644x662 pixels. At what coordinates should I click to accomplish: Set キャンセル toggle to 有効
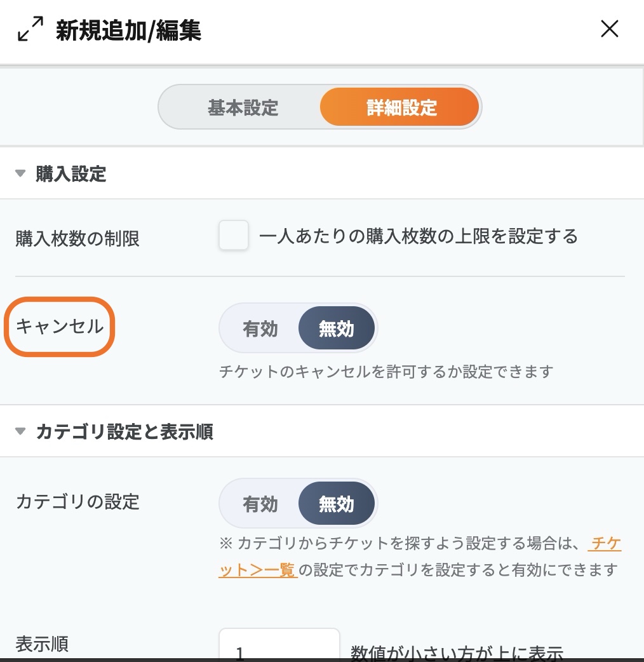coord(260,328)
